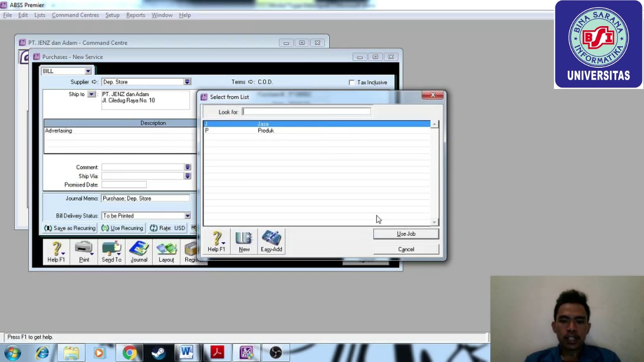Click list scrollbar up arrow
The height and width of the screenshot is (362, 644).
point(435,124)
